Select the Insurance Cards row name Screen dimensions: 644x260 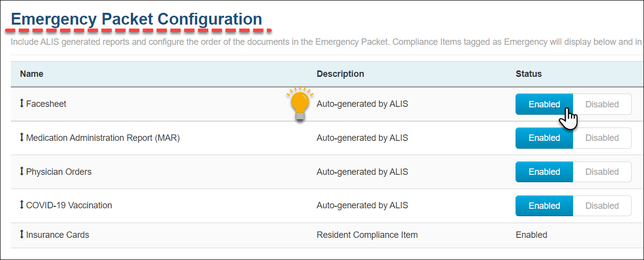click(x=58, y=235)
